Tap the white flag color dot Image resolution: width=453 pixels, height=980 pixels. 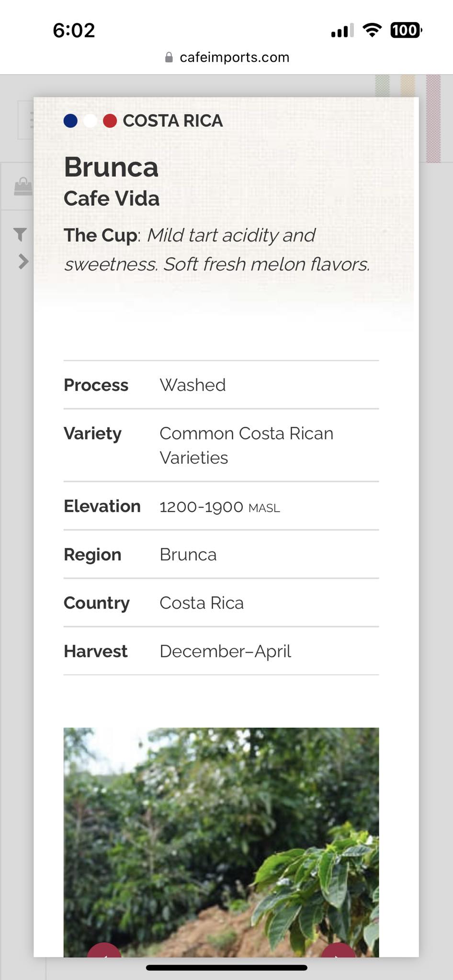[90, 121]
